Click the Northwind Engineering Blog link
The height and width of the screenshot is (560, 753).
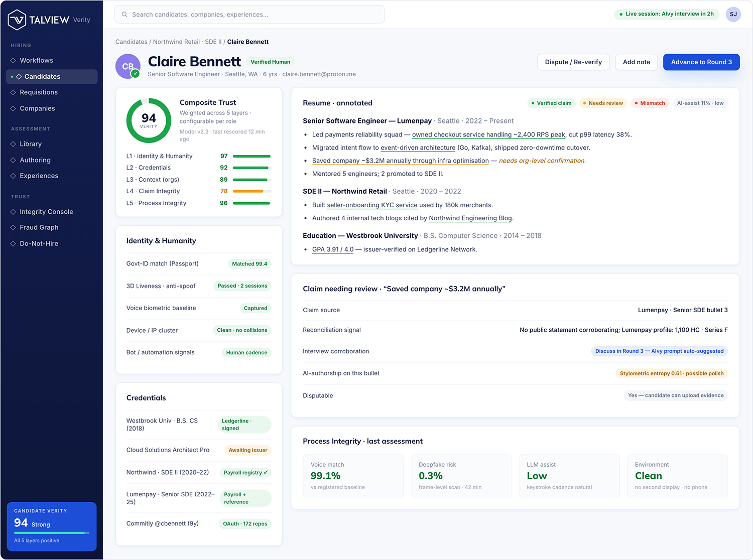click(x=470, y=218)
